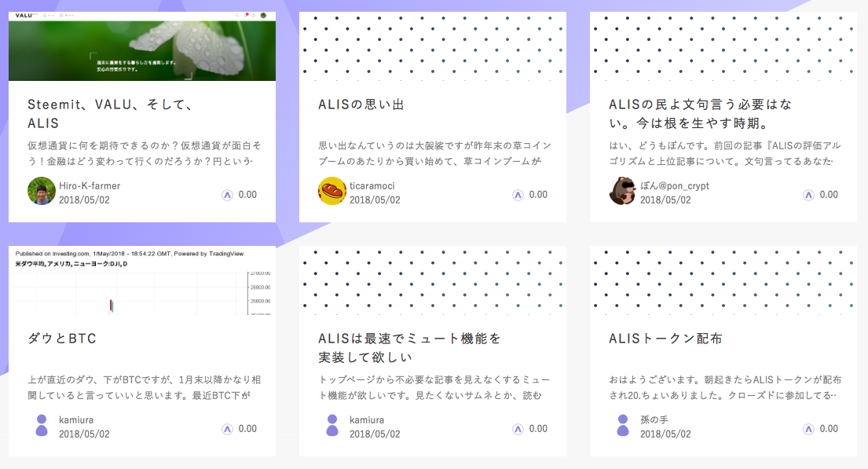Click the 0.00 token value on the Steemit、VALU card
This screenshot has height=469, width=868.
(247, 195)
